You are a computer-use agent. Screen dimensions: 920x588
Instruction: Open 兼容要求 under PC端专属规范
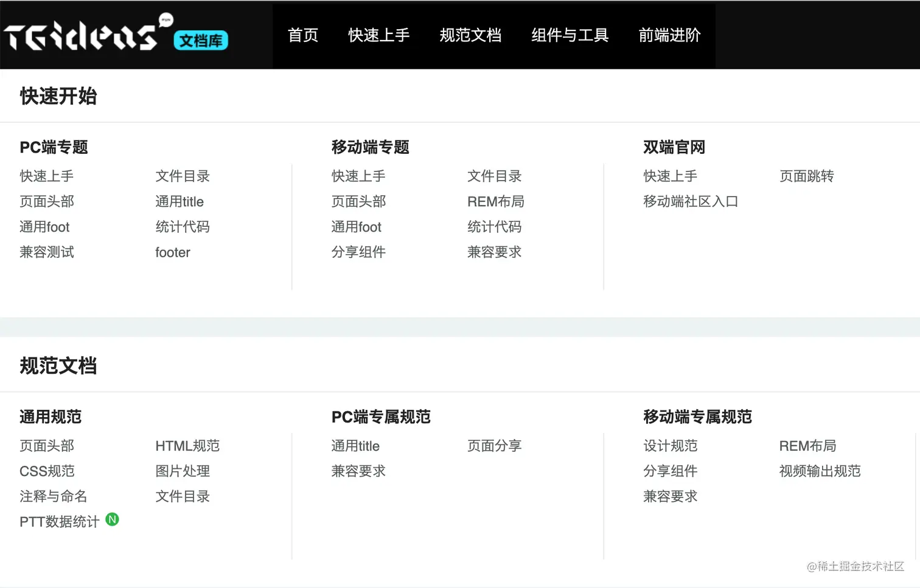tap(358, 471)
